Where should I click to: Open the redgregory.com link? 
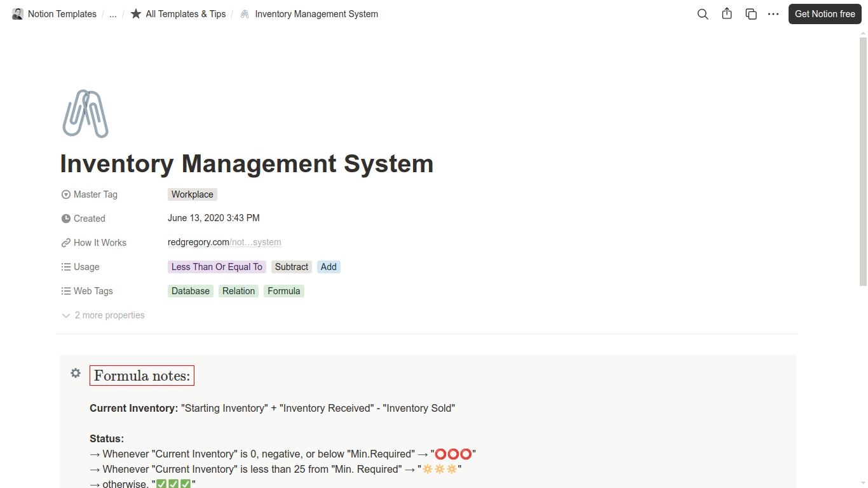224,242
